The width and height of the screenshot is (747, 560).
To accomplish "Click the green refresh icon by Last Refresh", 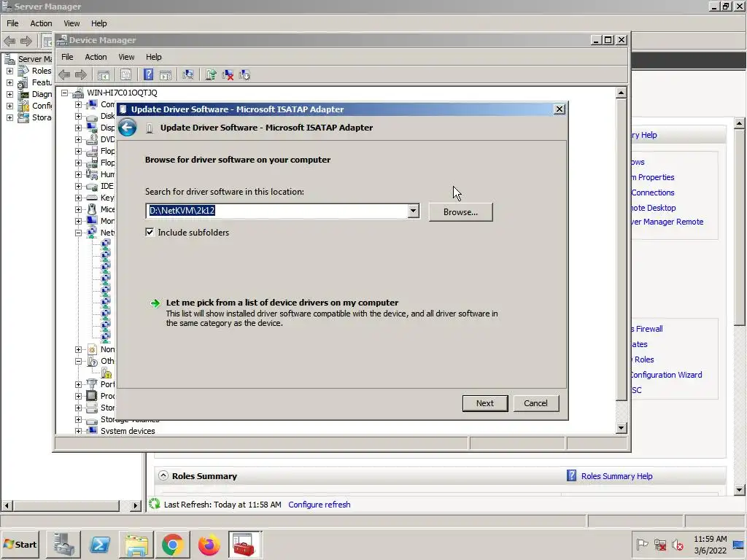I will point(155,504).
